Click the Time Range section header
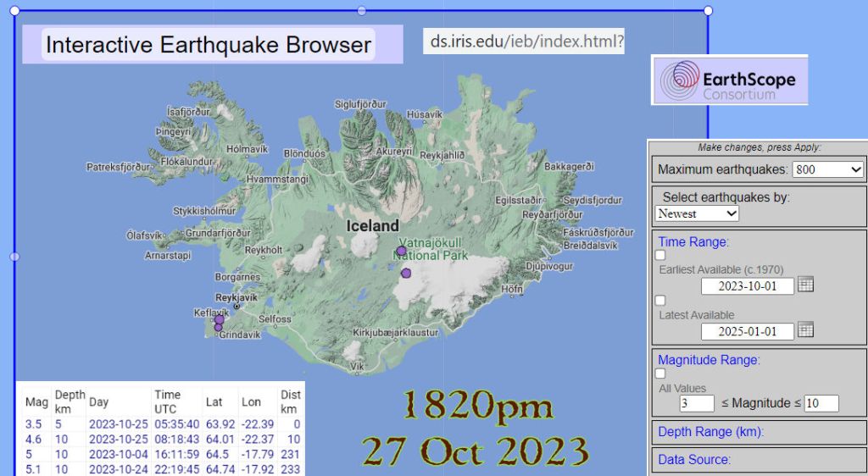The width and height of the screenshot is (868, 476). click(x=693, y=242)
